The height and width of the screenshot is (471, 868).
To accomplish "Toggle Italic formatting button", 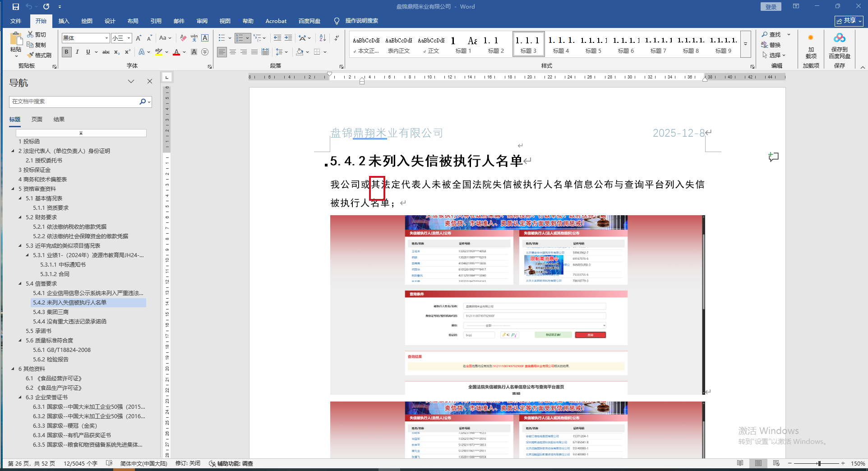I will coord(77,52).
